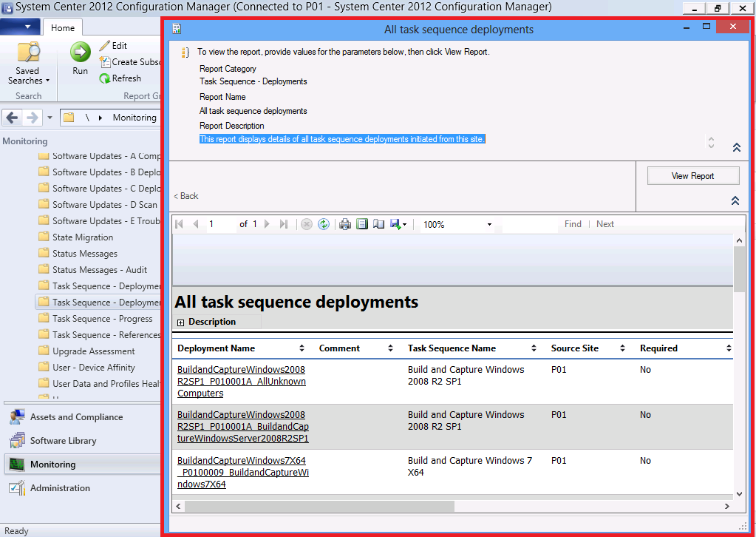Sort by Required column
756x537 pixels.
click(729, 348)
